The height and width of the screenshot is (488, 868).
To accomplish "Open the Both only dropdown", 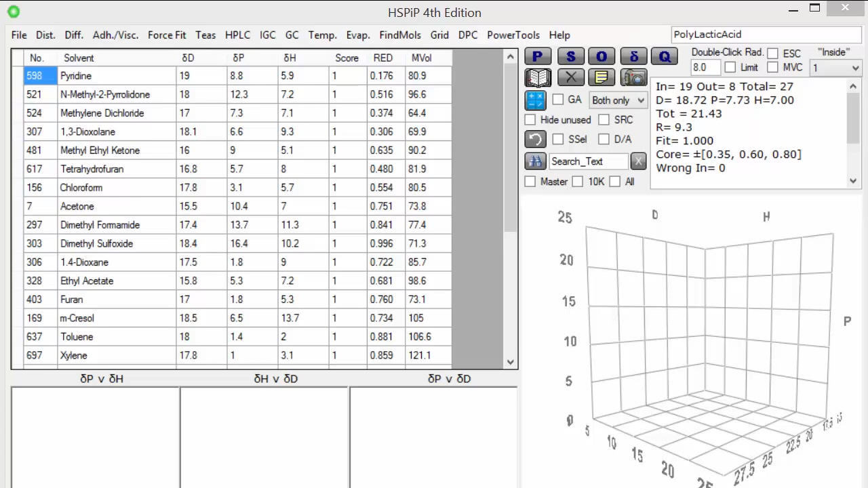I will tap(618, 100).
